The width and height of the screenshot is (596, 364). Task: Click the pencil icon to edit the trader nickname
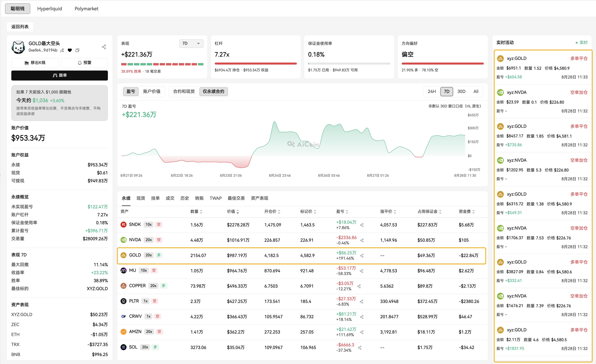click(62, 50)
